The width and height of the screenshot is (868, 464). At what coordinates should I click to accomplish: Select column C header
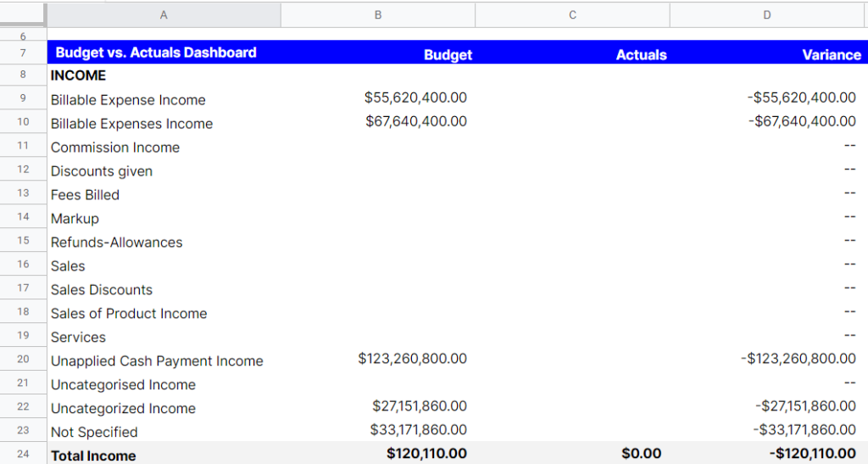pyautogui.click(x=572, y=15)
